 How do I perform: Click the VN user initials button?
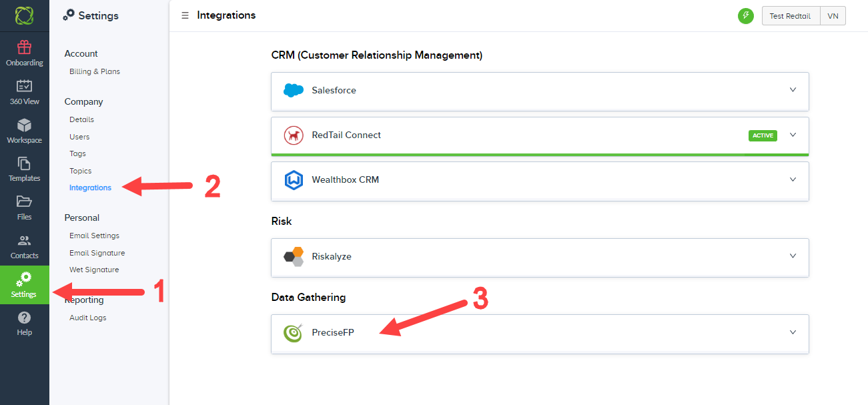832,16
